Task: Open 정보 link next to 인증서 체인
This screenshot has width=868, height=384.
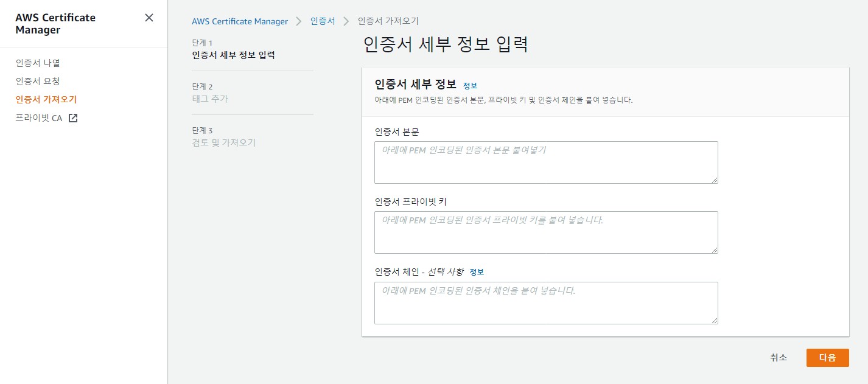Action: tap(477, 272)
